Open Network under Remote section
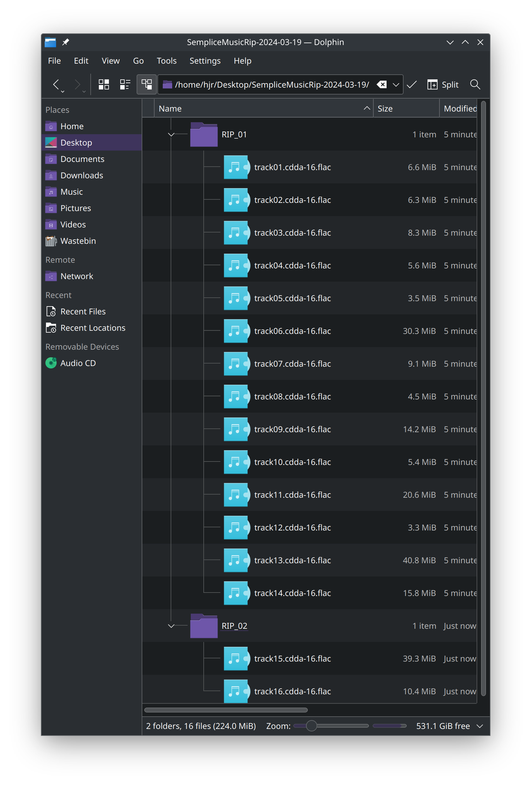 [77, 276]
